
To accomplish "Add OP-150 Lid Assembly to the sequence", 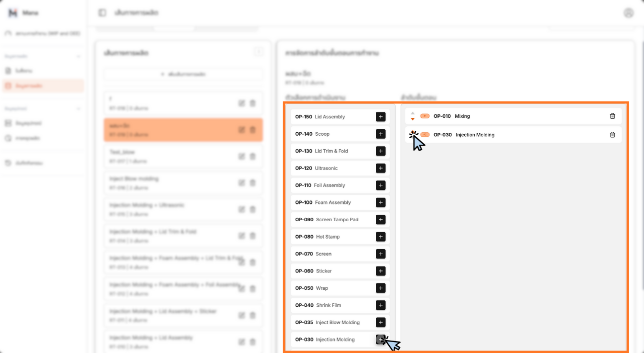I will tap(380, 117).
